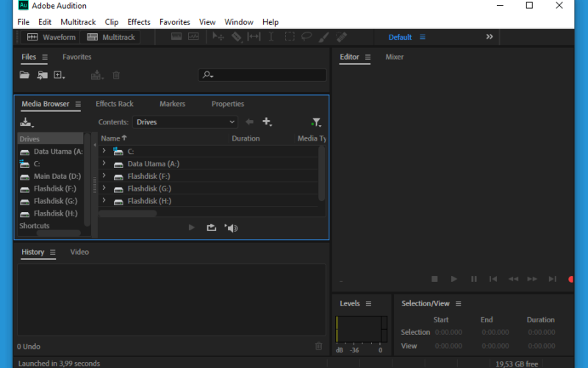Show more workspaces via double chevron
The width and height of the screenshot is (588, 368).
[x=490, y=37]
